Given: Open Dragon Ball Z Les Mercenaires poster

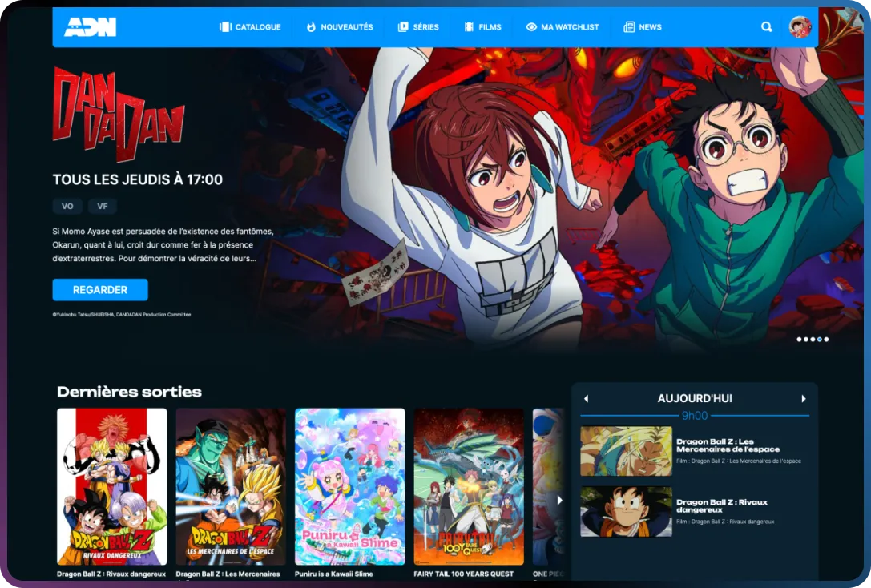Looking at the screenshot, I should coord(231,486).
